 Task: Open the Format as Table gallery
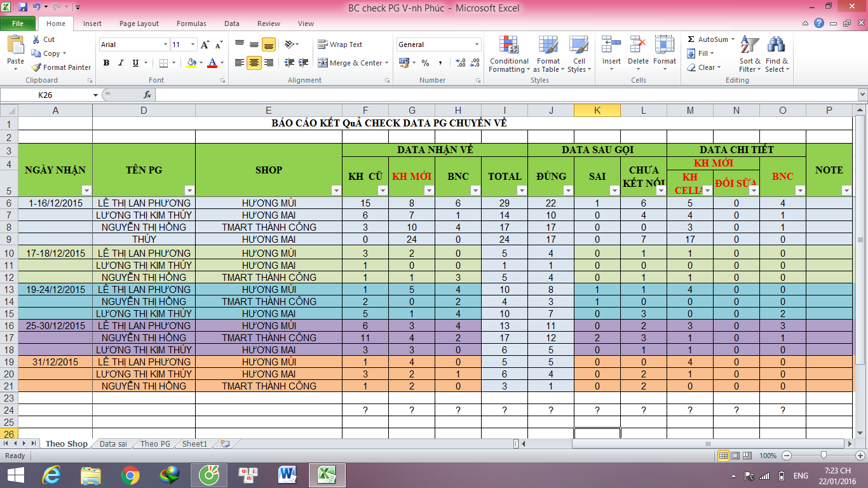pyautogui.click(x=548, y=46)
